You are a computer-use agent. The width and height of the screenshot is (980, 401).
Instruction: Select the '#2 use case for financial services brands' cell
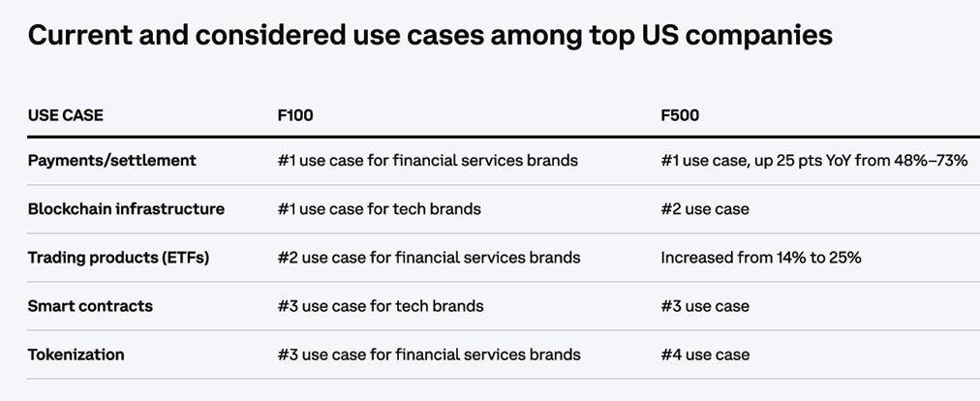(x=428, y=258)
